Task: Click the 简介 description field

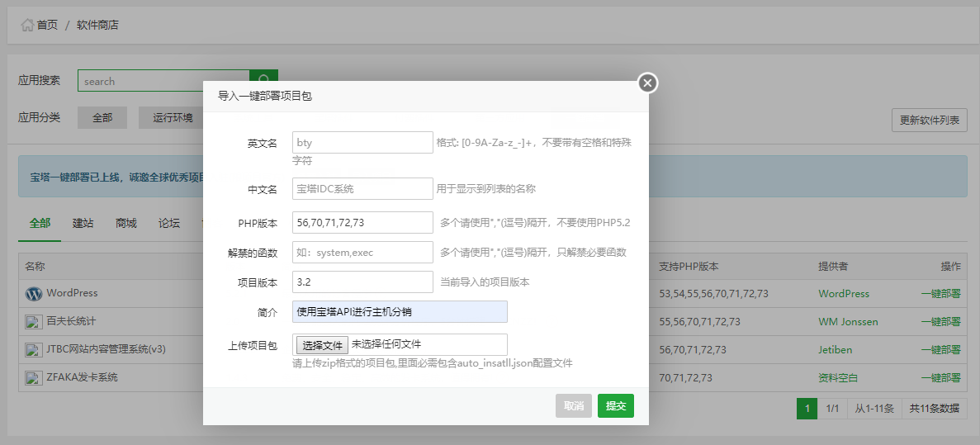Action: pos(400,312)
